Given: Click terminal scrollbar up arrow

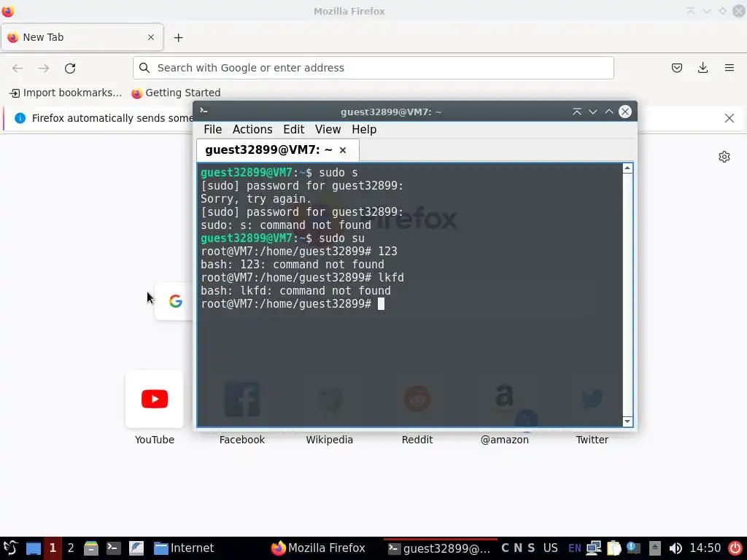Looking at the screenshot, I should tap(627, 168).
